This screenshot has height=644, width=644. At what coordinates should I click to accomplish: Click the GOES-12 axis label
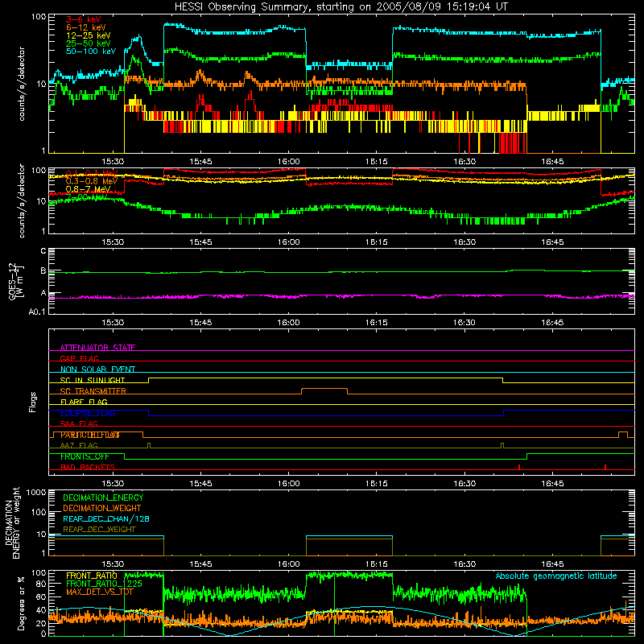[x=14, y=281]
